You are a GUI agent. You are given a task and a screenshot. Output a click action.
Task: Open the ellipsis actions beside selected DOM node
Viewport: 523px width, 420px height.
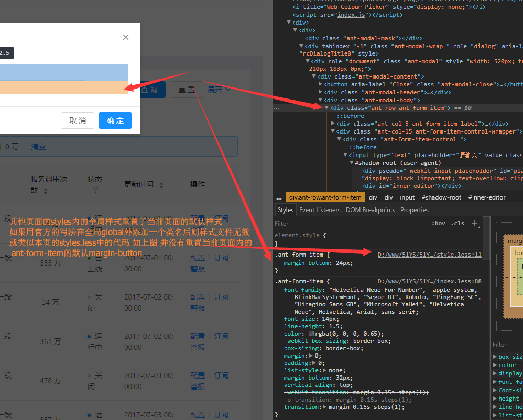(276, 108)
